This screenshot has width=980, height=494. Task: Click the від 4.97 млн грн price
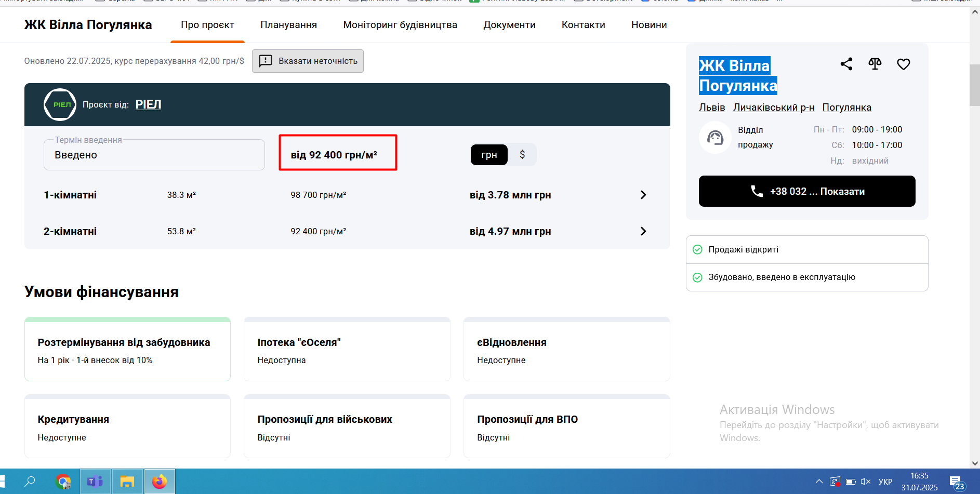coord(510,231)
